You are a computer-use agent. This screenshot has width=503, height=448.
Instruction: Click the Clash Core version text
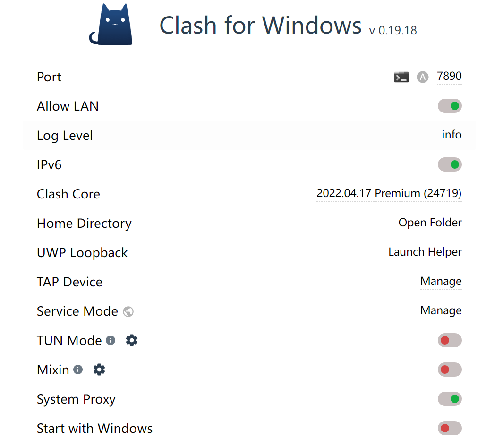pos(389,193)
